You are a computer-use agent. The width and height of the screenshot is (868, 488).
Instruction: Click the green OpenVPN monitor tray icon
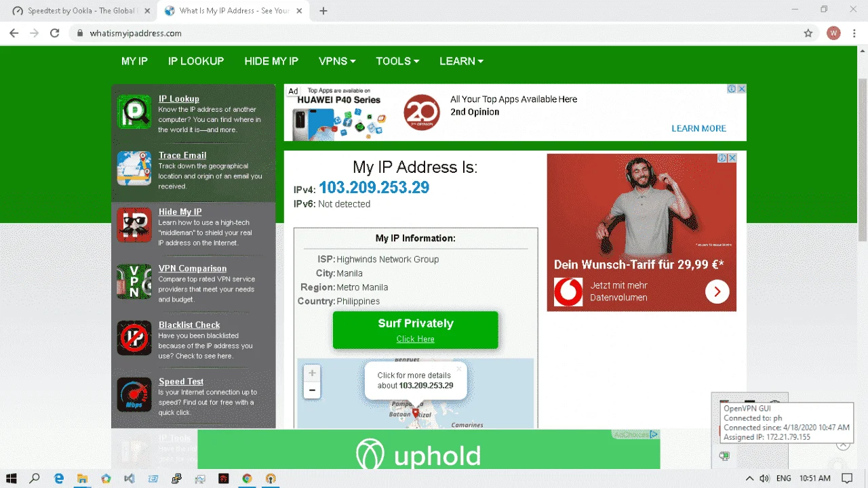pos(725,456)
